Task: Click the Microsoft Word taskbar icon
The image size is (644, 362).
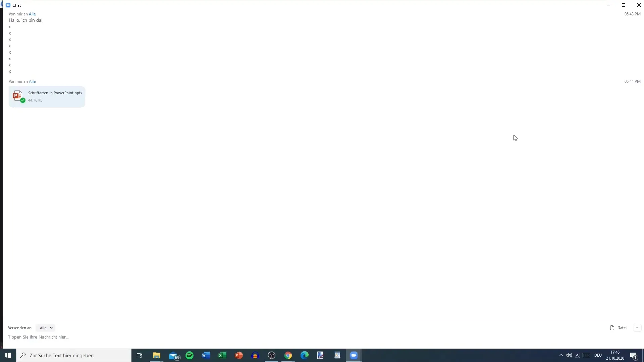Action: 206,355
